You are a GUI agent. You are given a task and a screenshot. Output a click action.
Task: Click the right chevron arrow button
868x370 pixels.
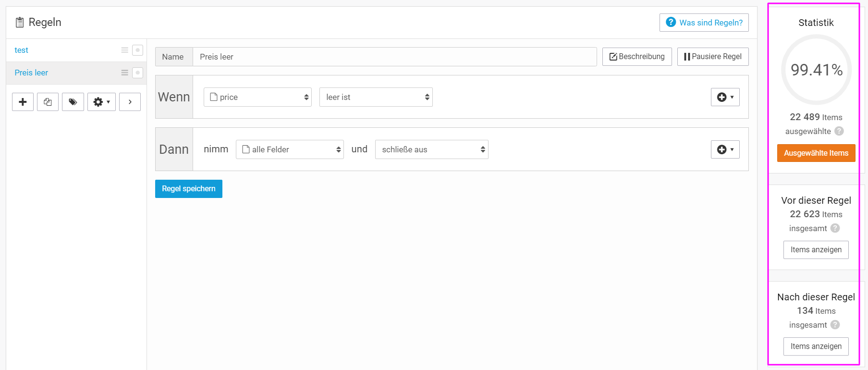[x=130, y=102]
